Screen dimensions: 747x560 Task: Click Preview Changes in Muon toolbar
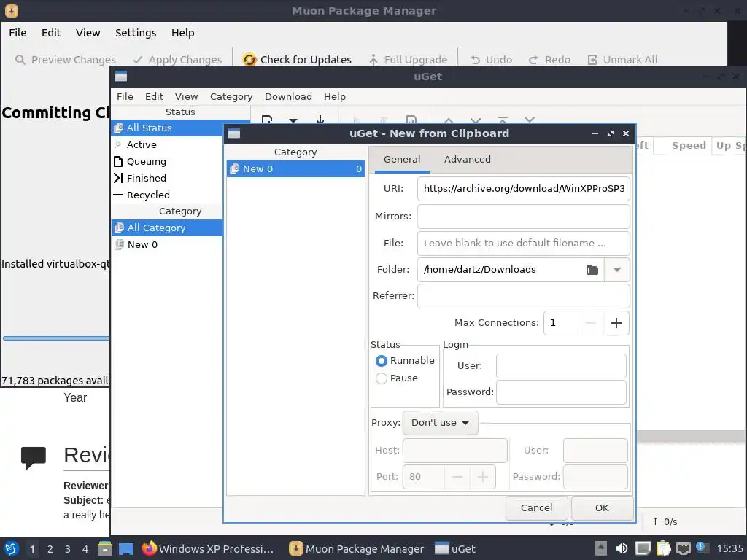click(x=65, y=60)
